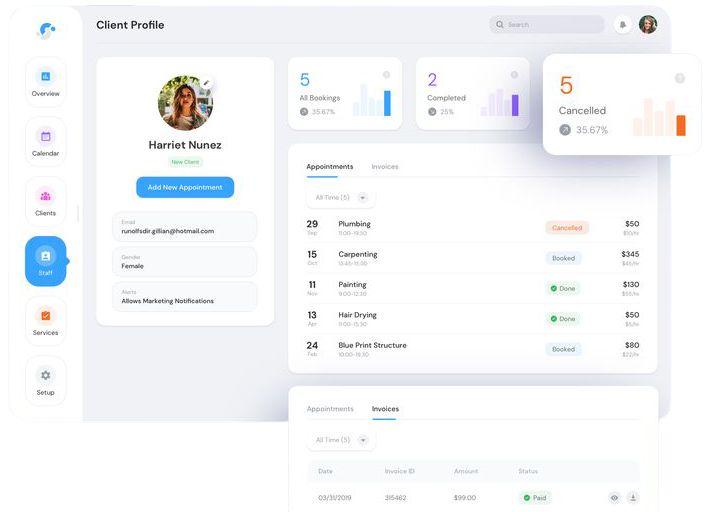Click Cancelled status on Plumbing row
This screenshot has height=512, width=708.
tap(567, 228)
